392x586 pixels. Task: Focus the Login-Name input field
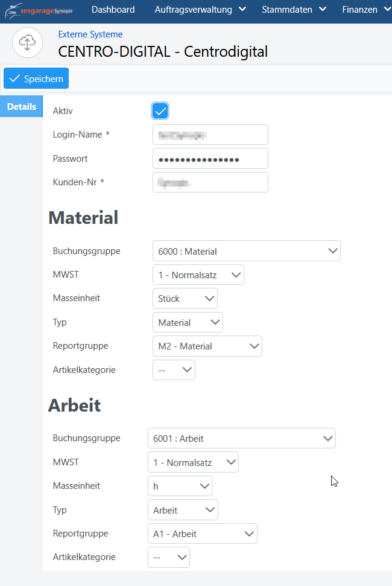click(210, 135)
